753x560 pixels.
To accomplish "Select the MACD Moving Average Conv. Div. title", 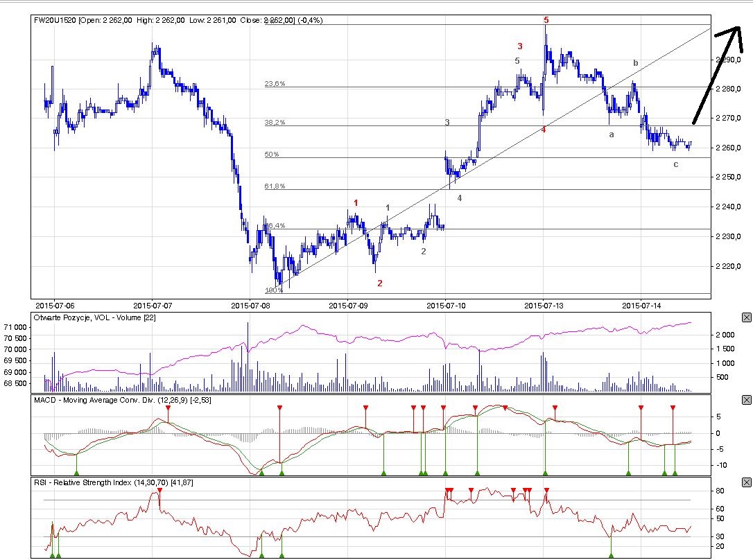I will (123, 400).
